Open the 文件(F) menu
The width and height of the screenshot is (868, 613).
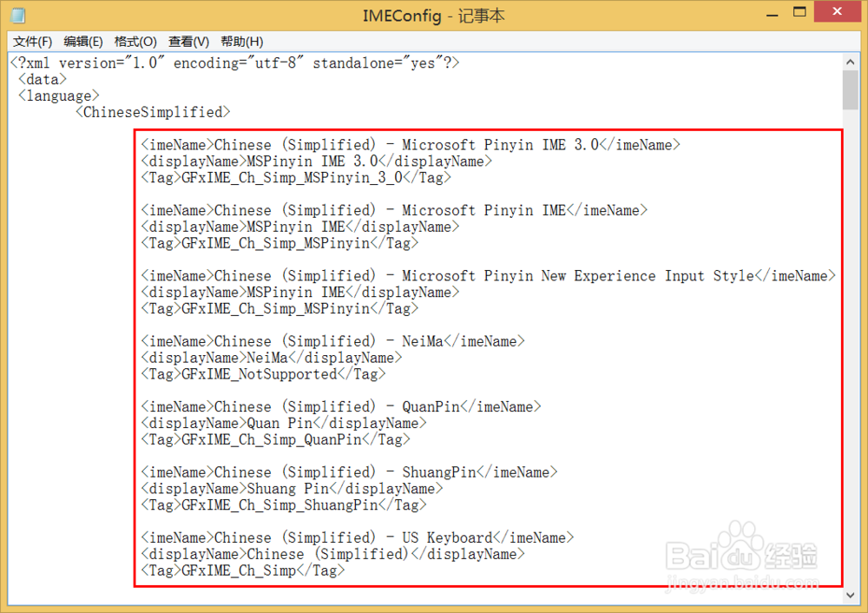click(x=32, y=42)
